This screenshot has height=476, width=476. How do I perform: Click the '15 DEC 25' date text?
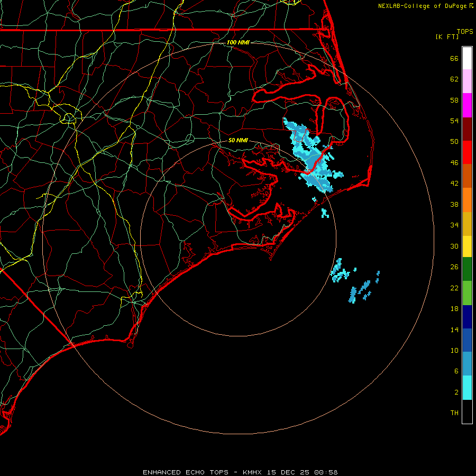pyautogui.click(x=288, y=472)
